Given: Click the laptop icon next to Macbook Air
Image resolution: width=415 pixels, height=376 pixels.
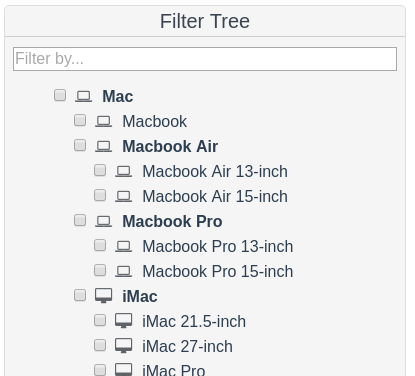Looking at the screenshot, I should point(103,146).
